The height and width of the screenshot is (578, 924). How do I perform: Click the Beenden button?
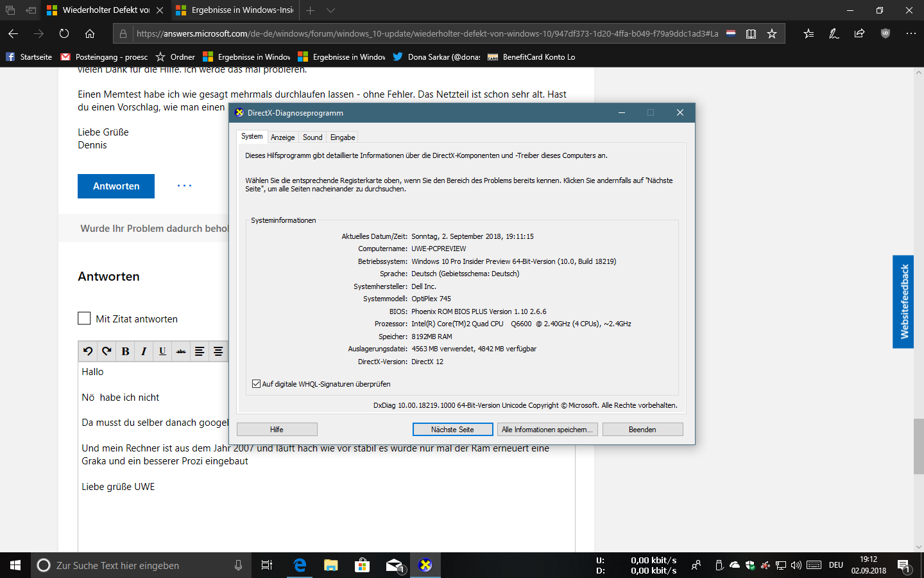coord(642,430)
